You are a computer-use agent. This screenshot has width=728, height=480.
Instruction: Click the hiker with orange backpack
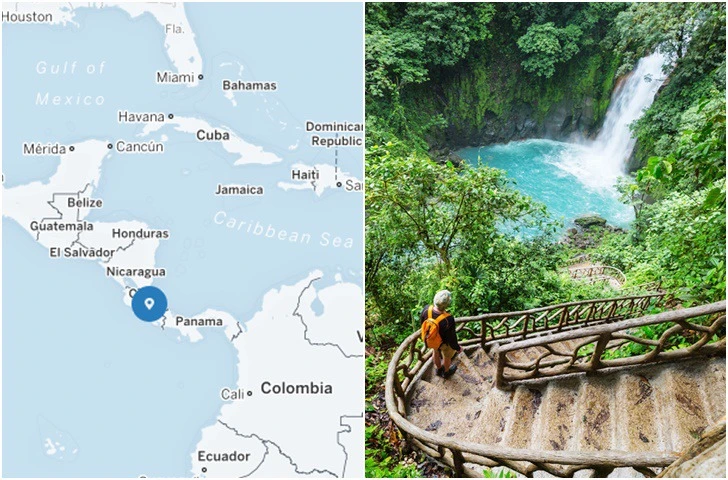point(439,334)
